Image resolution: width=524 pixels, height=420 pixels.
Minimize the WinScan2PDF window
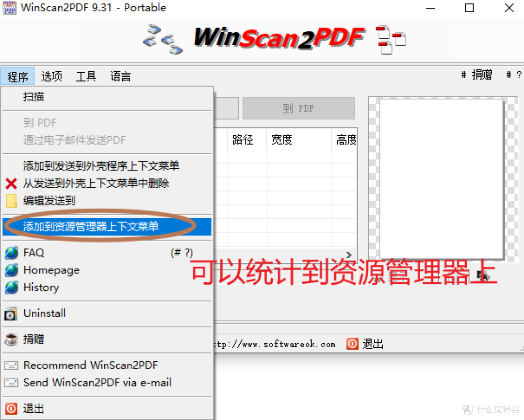click(x=430, y=8)
